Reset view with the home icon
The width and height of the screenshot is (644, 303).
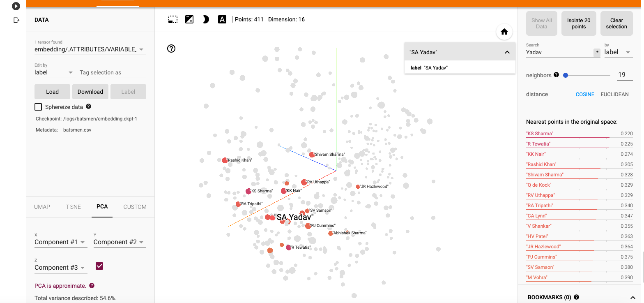tap(504, 32)
